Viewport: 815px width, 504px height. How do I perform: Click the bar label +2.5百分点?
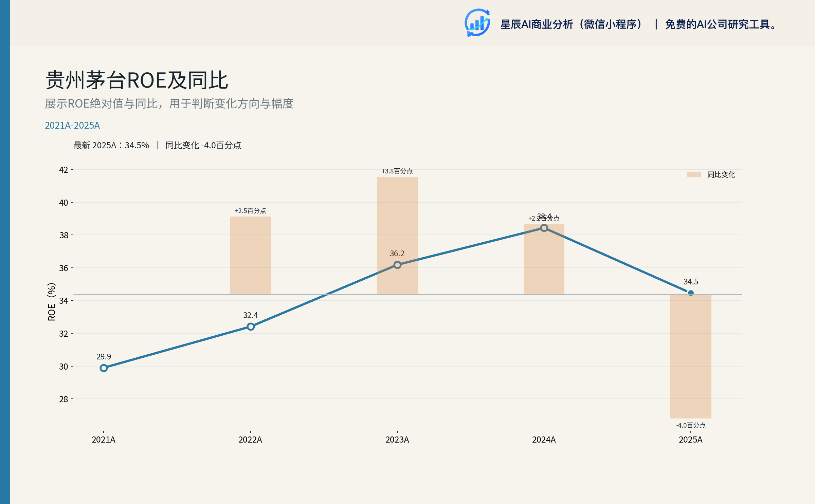250,211
